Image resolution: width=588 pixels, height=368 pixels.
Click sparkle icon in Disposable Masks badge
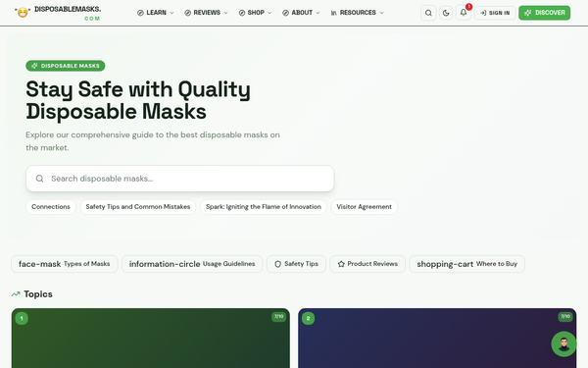pyautogui.click(x=34, y=66)
